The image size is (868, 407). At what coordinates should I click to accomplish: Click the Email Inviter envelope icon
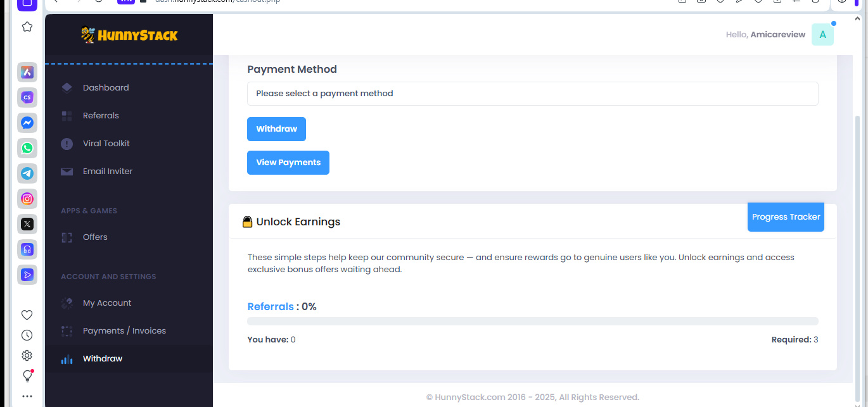[x=67, y=172]
